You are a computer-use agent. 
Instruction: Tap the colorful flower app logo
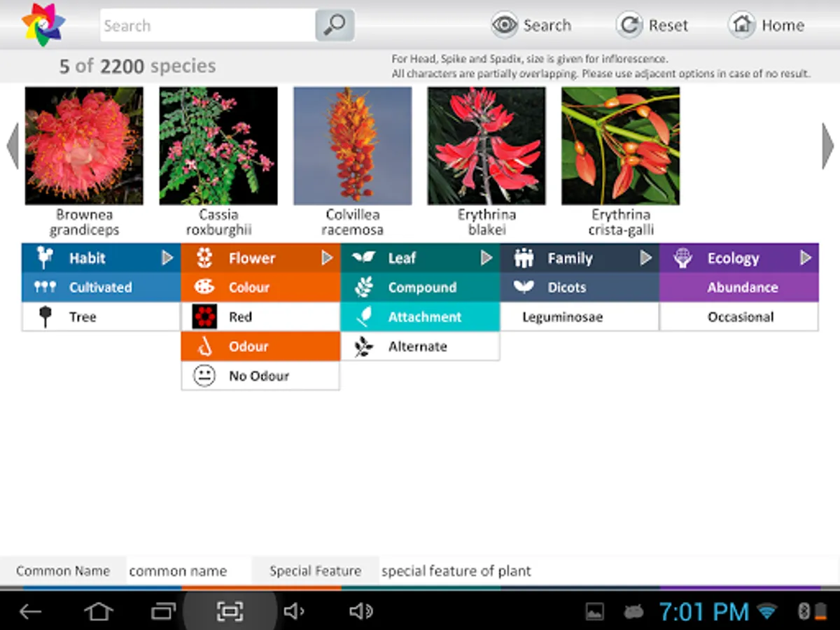[43, 24]
